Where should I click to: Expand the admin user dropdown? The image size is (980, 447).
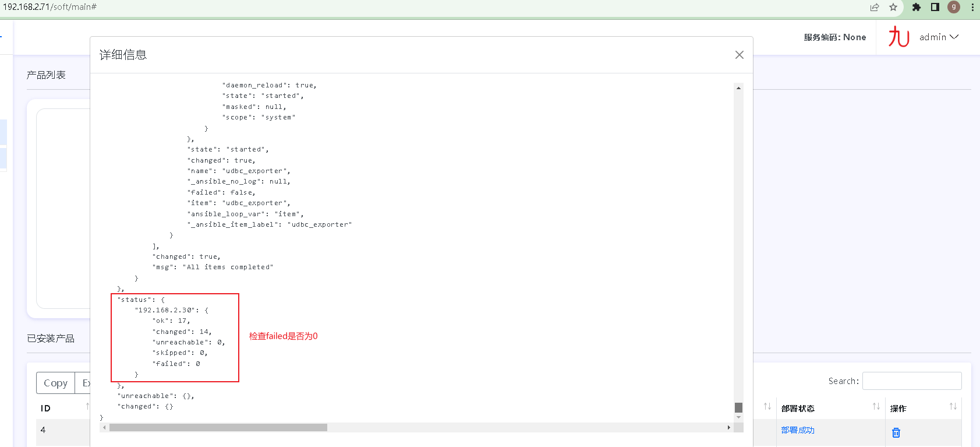pos(939,37)
